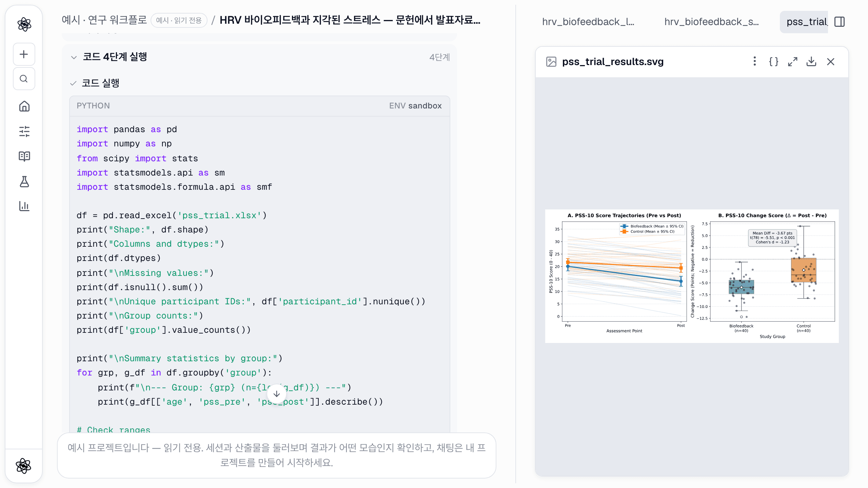Switch to hrv_biofeedback_l... tab

pyautogui.click(x=588, y=22)
